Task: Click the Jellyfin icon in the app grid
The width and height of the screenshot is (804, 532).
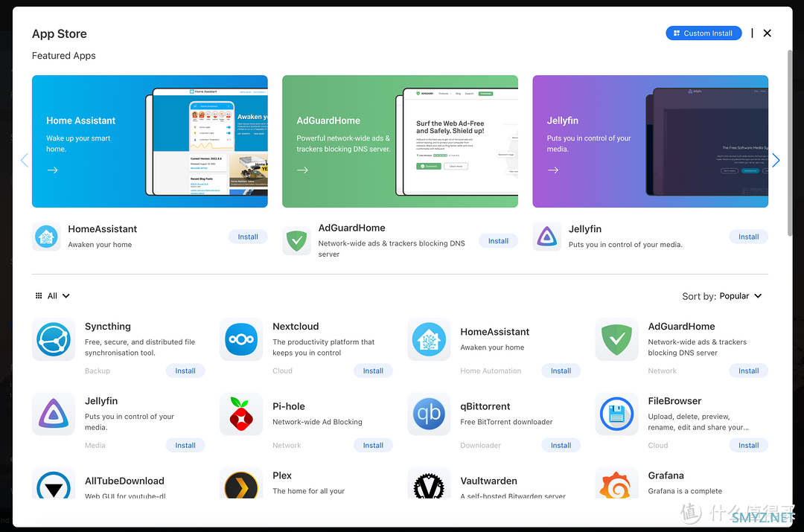Action: click(54, 414)
